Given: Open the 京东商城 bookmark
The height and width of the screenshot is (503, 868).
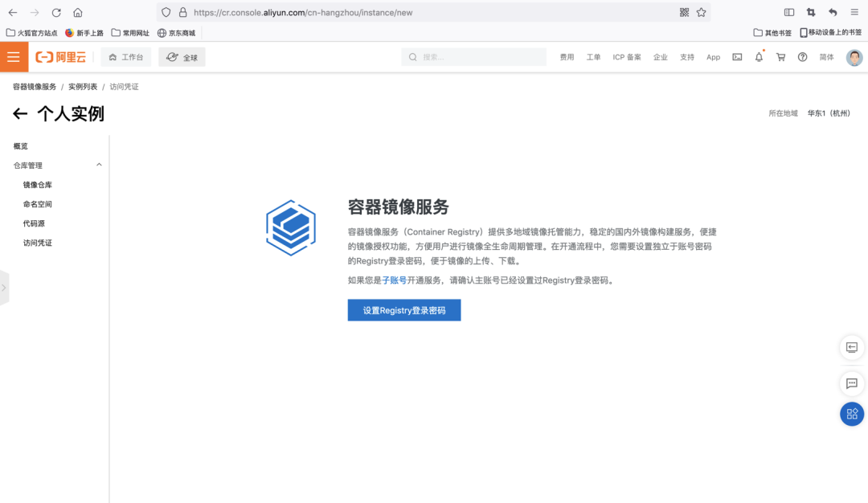Looking at the screenshot, I should click(x=177, y=33).
